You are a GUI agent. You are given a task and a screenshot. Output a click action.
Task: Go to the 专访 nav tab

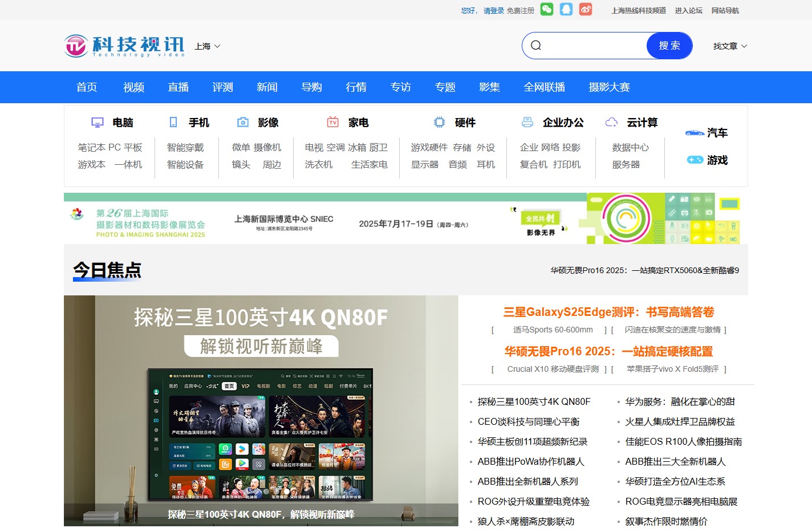coord(401,87)
